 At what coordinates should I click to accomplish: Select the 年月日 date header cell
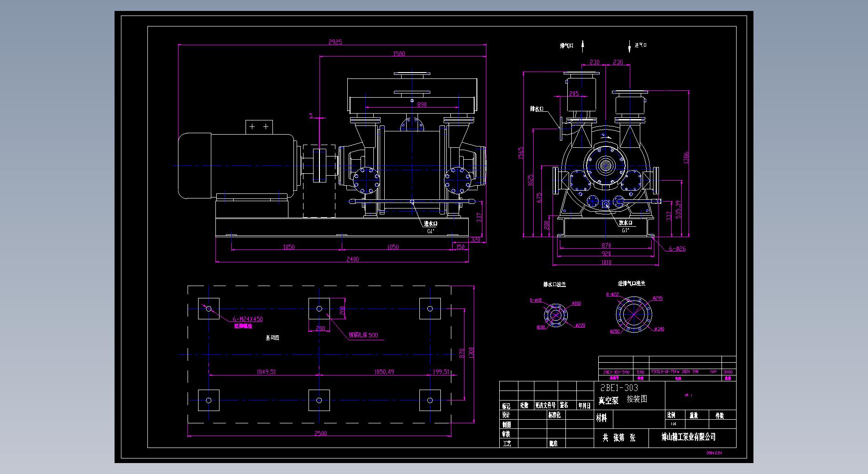584,405
